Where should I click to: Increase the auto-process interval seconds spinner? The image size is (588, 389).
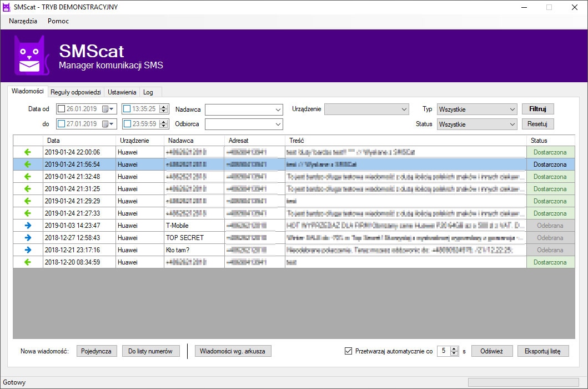(x=455, y=349)
